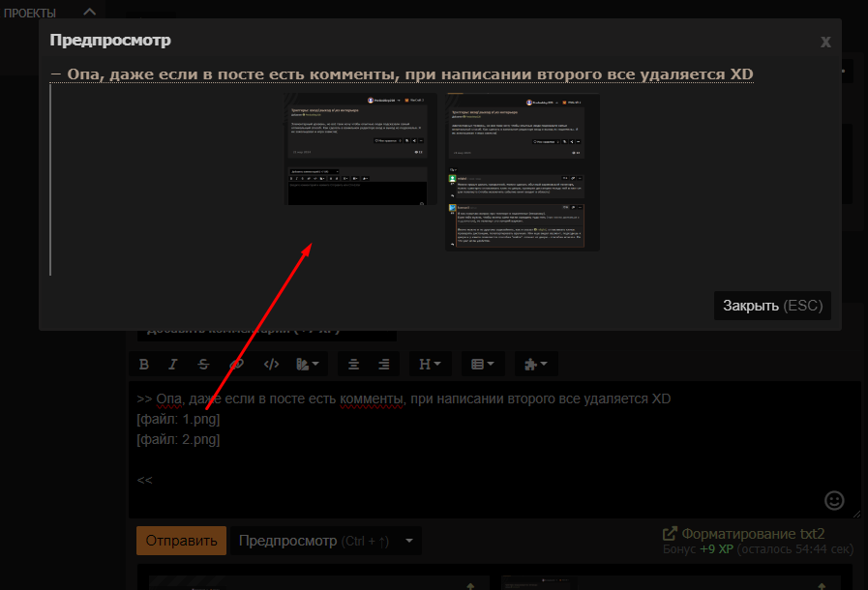Open the heading H dropdown

tap(430, 365)
